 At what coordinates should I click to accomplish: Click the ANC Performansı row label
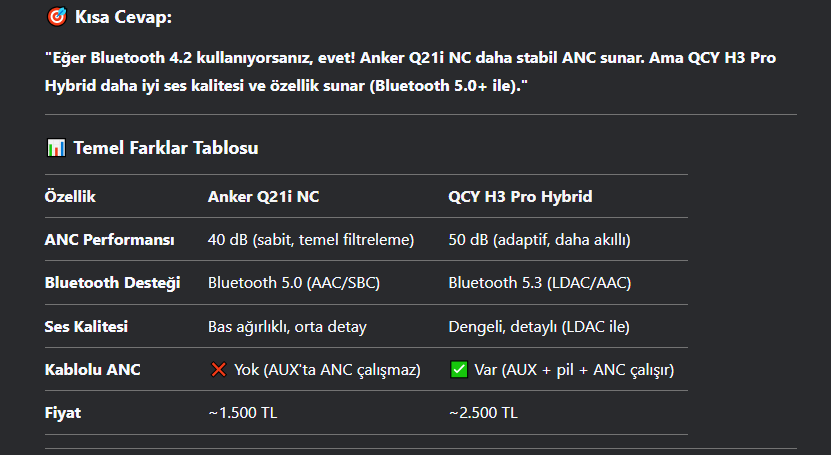(110, 240)
